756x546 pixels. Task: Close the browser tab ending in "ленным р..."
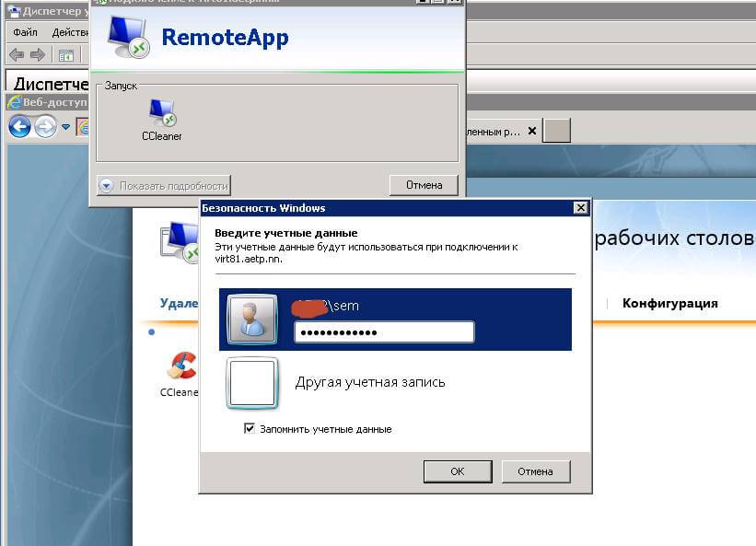pyautogui.click(x=532, y=131)
